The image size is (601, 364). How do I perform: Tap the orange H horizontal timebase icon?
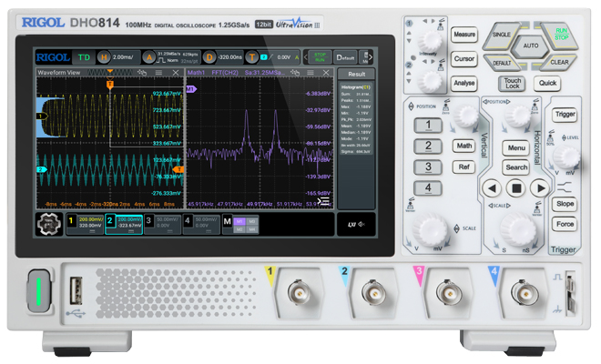[x=104, y=57]
